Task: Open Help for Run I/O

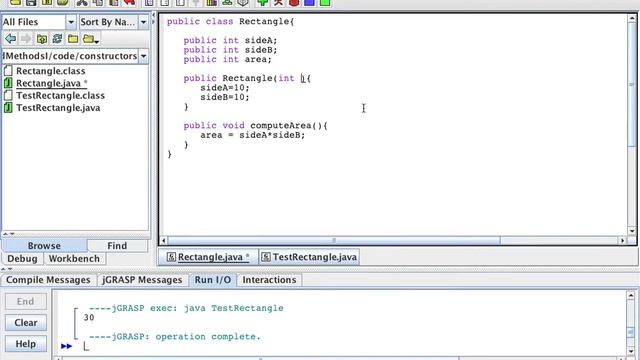Action: click(26, 344)
